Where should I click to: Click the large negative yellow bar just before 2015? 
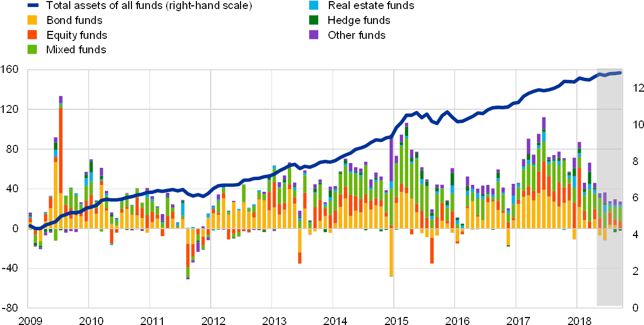tap(391, 253)
